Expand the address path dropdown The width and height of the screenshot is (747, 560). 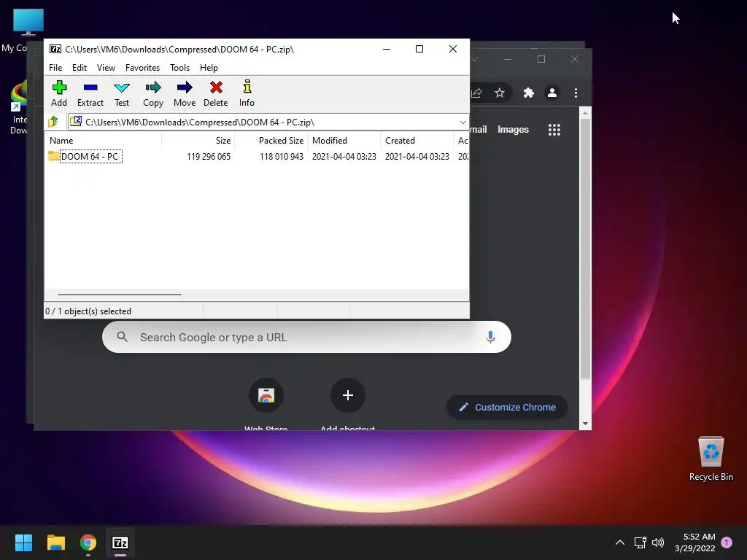point(462,122)
